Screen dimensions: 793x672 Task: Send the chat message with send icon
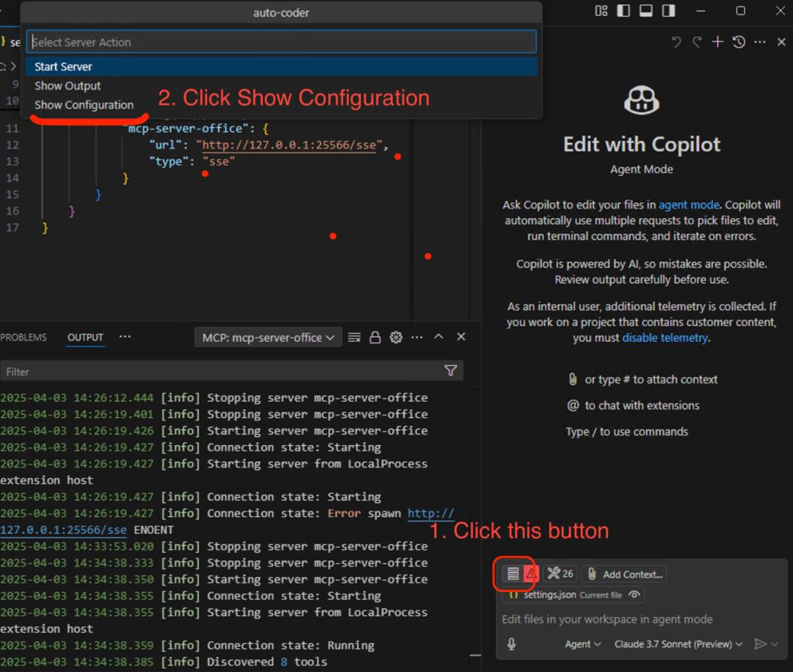[x=760, y=643]
